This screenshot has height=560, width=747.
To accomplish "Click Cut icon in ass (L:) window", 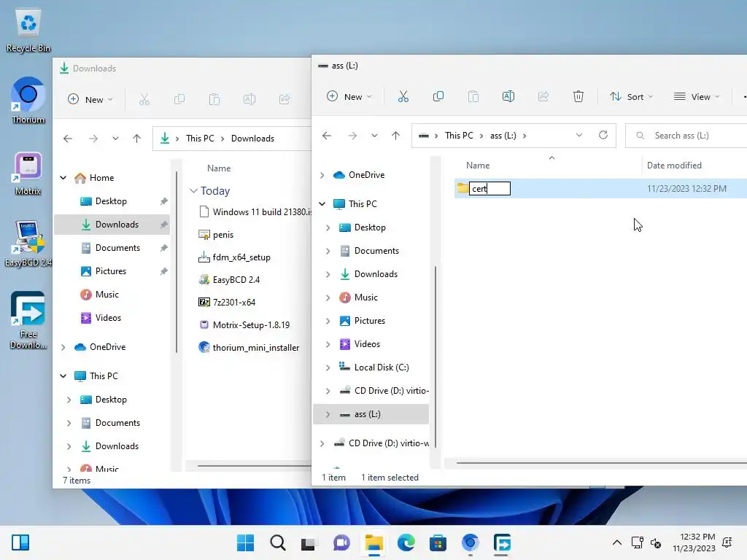I will pyautogui.click(x=403, y=97).
